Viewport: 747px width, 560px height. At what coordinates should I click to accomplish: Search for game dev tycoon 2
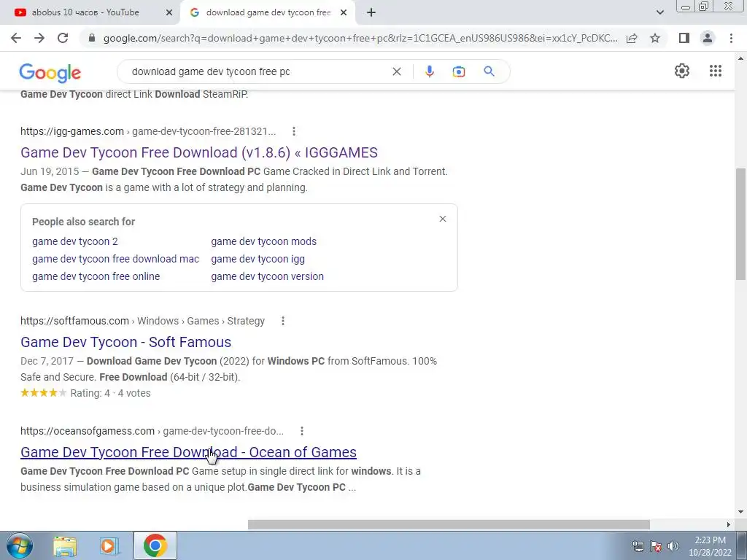coord(75,241)
